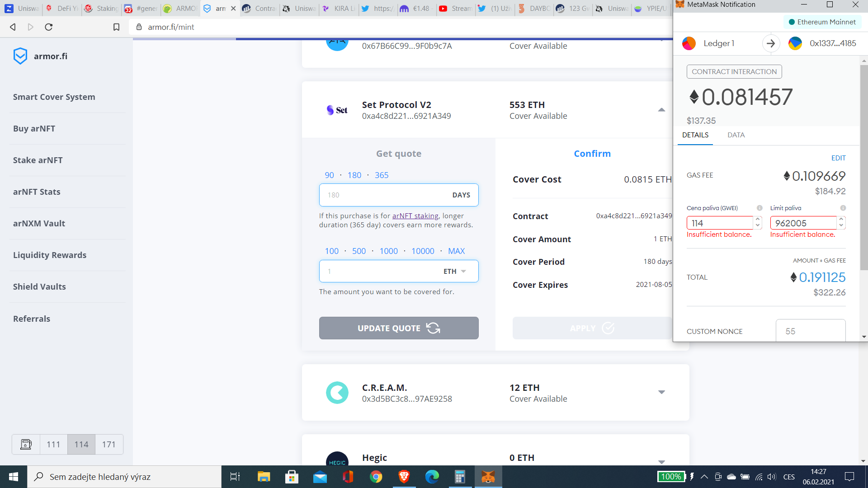
Task: Select the 111 gas price option
Action: tap(53, 444)
